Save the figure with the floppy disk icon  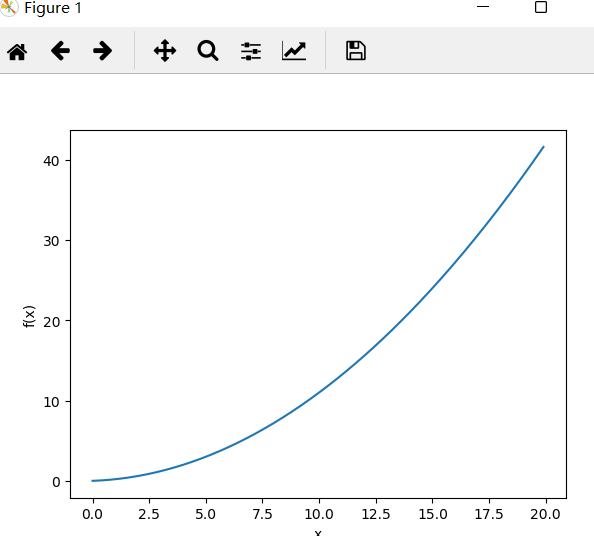pyautogui.click(x=356, y=51)
